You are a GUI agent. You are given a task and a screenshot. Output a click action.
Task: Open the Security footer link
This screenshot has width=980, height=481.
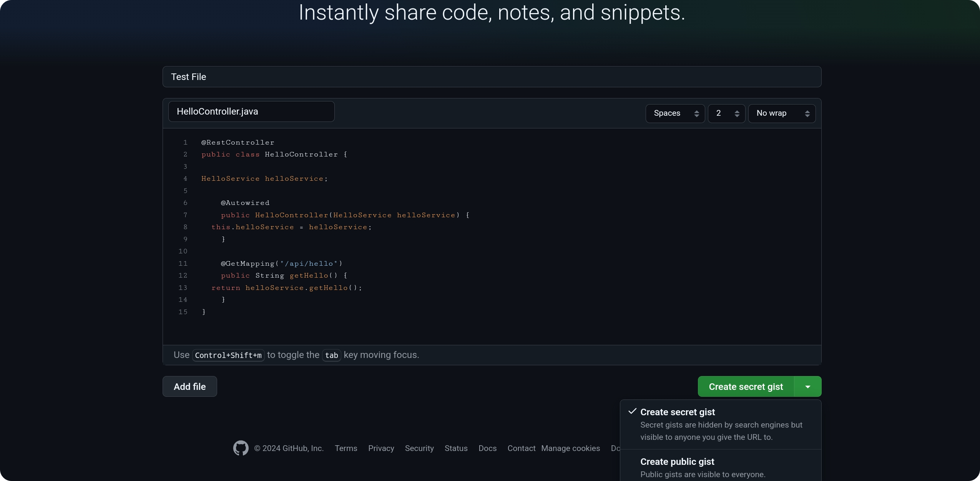(x=419, y=448)
